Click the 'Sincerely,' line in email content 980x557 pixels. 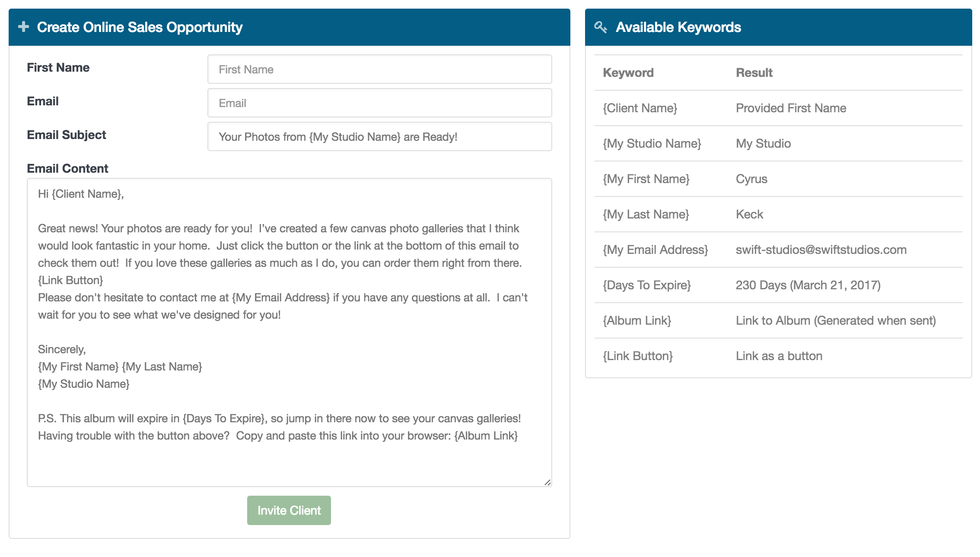62,349
